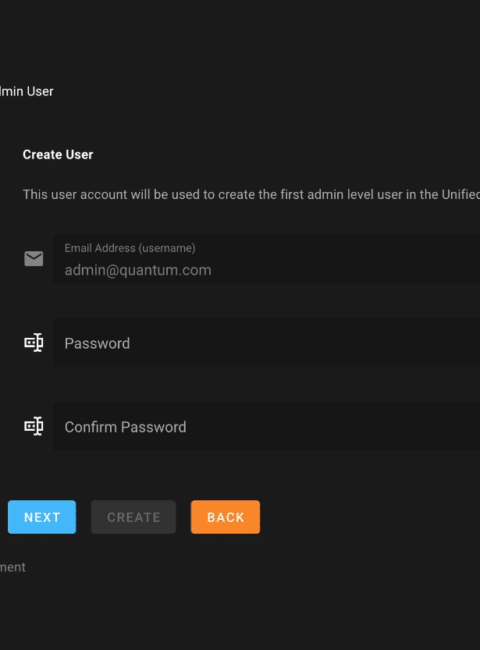Focus the Confirm Password input field

point(267,427)
